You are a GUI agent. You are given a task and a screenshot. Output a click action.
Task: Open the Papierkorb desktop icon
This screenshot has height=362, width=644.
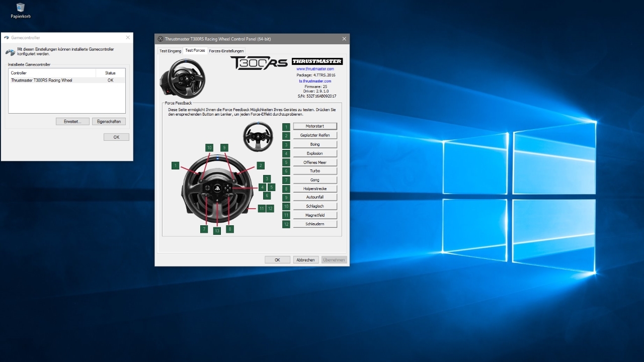tap(21, 11)
